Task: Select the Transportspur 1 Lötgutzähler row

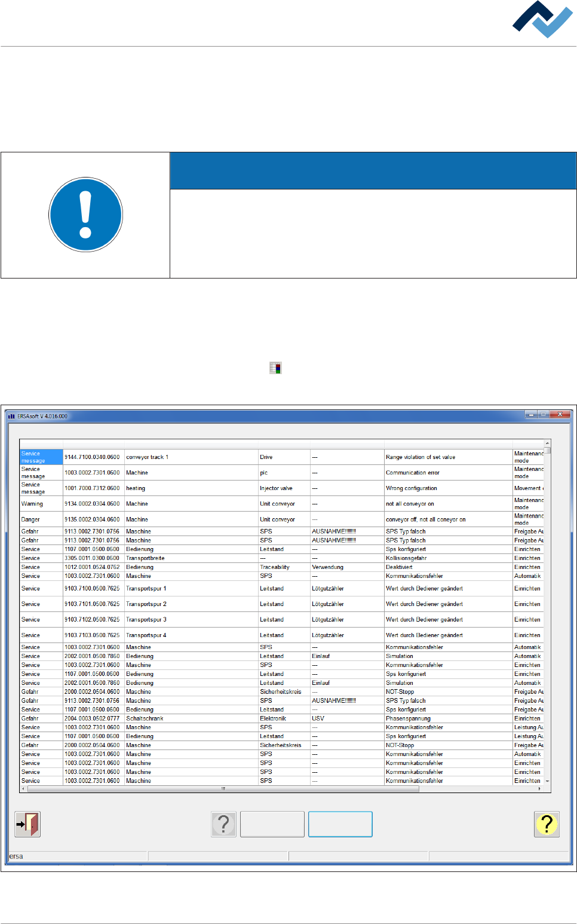Action: (282, 589)
